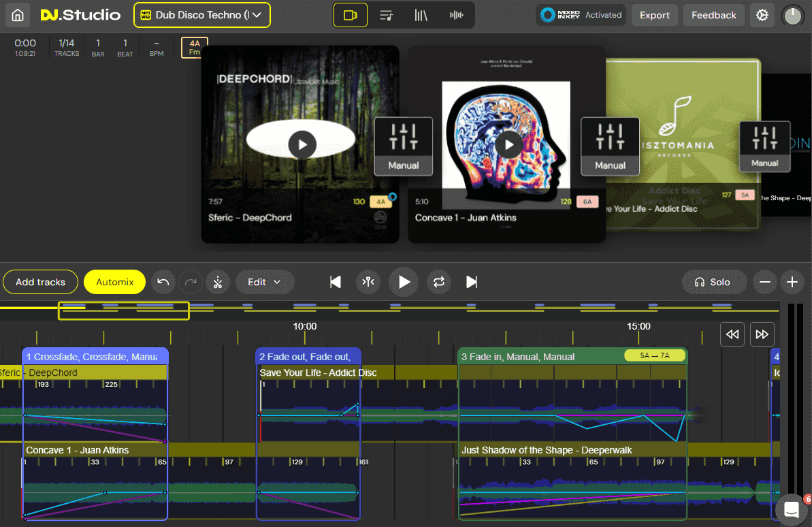Open the settings gear

(762, 14)
